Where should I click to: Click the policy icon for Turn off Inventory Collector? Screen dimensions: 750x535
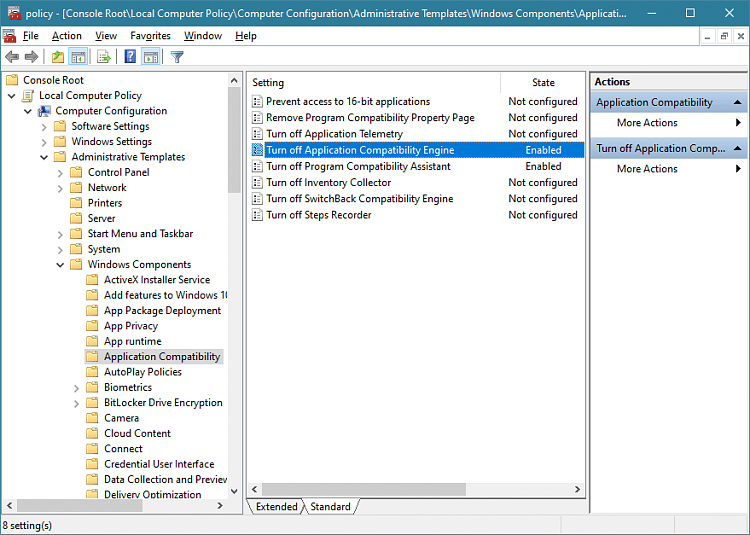[257, 183]
